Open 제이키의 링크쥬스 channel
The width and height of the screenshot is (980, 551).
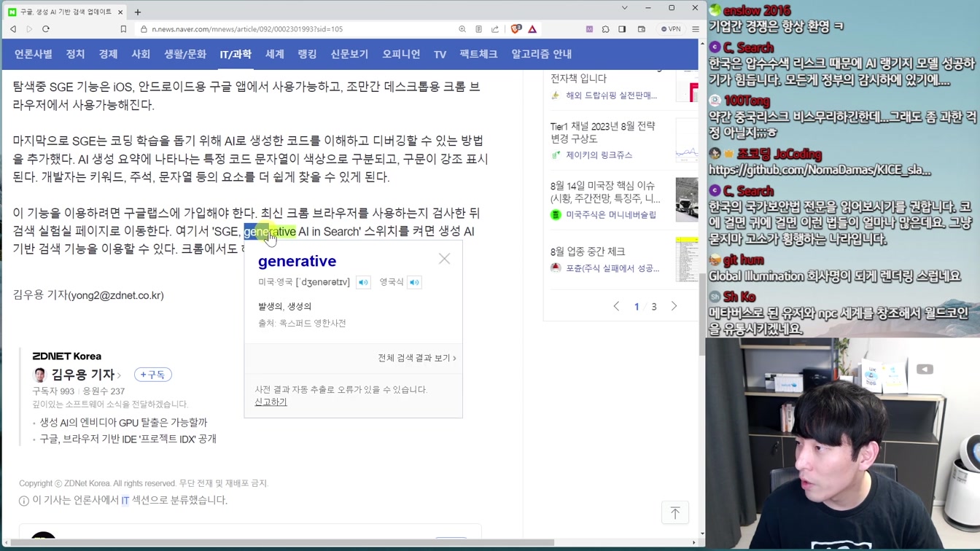599,155
